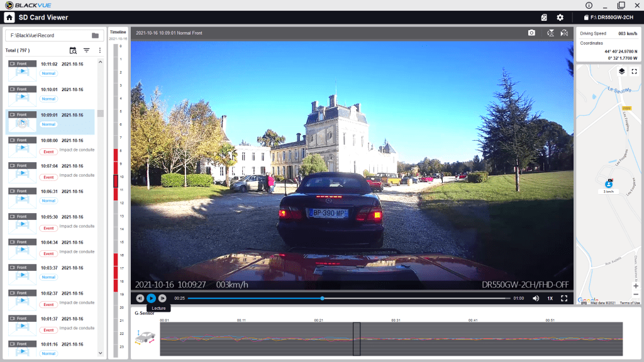Flip the video vertically

[x=550, y=33]
